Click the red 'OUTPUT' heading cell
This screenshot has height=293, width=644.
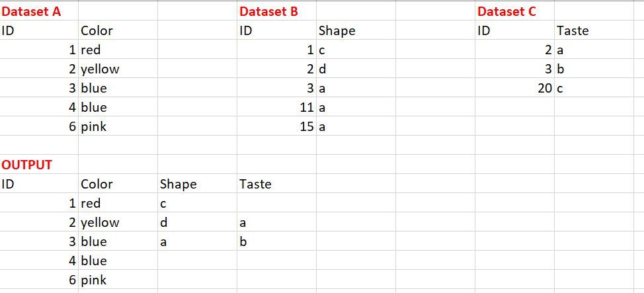point(27,165)
